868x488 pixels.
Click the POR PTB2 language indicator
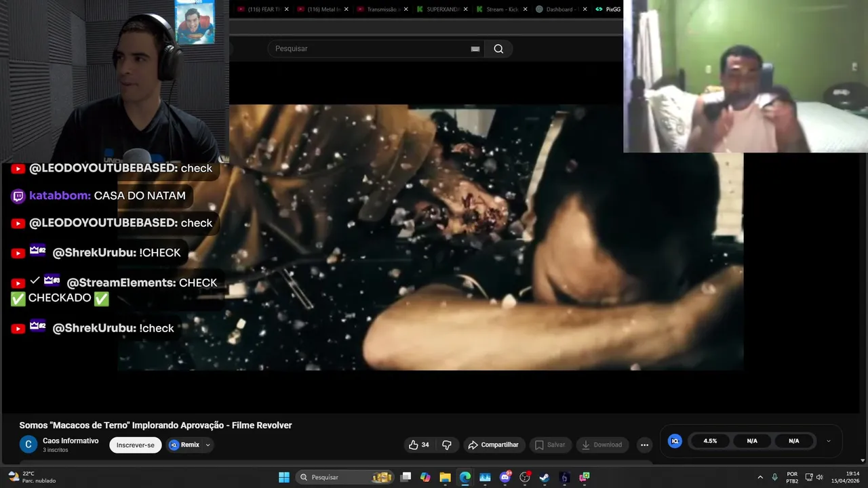pyautogui.click(x=792, y=477)
